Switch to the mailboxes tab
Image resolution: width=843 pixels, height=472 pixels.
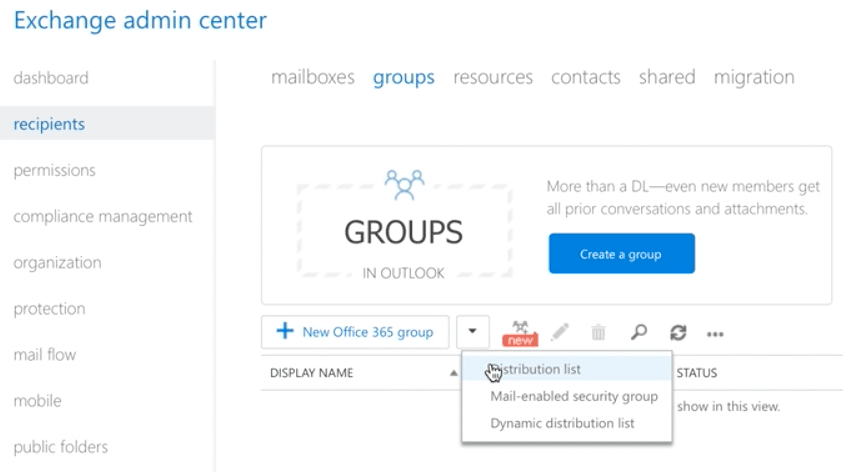point(312,77)
